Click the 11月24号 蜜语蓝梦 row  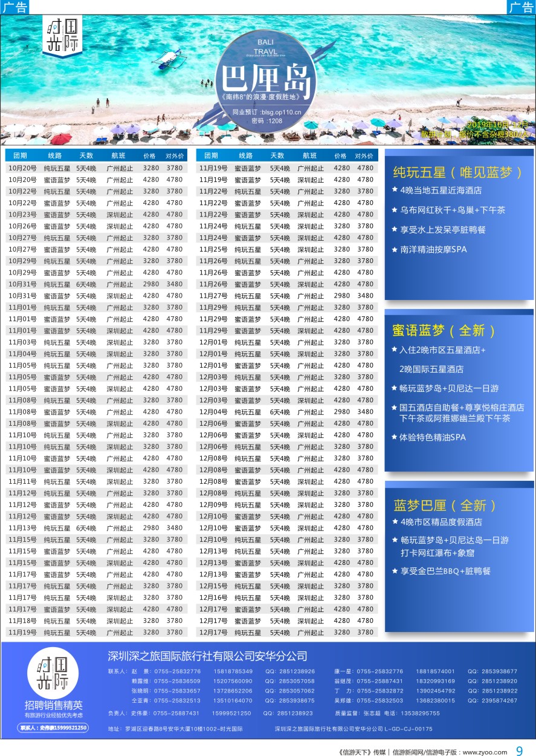287,238
